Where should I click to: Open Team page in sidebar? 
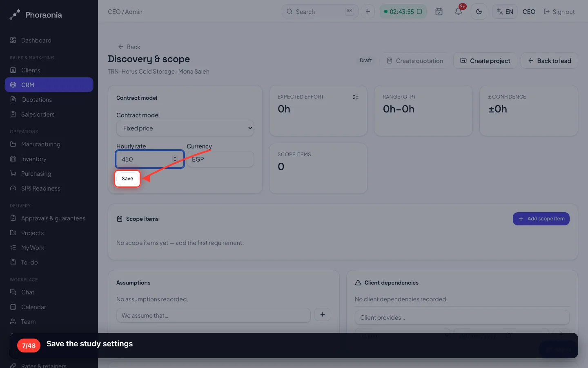point(49,322)
